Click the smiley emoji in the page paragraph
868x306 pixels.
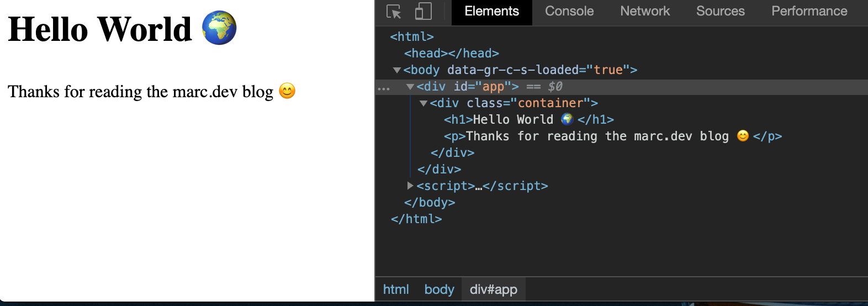tap(287, 91)
